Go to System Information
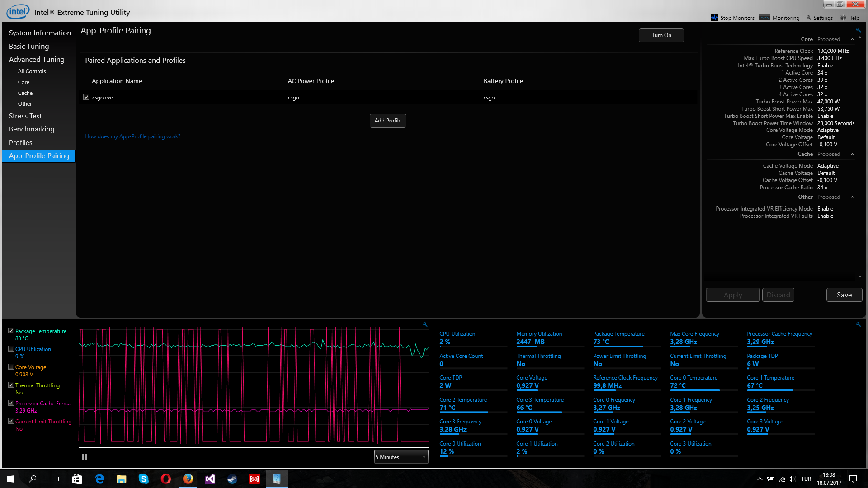This screenshot has width=868, height=488. coord(40,33)
